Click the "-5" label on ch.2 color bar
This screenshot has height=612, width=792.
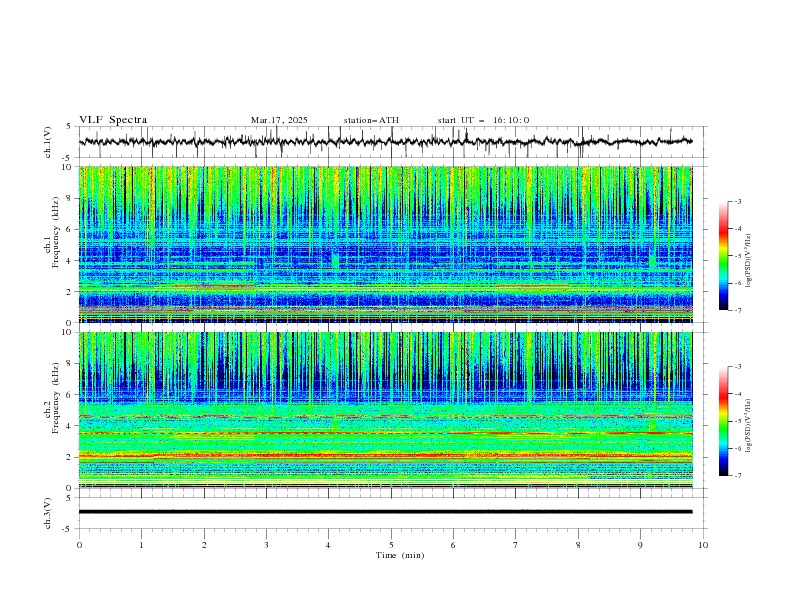click(738, 421)
